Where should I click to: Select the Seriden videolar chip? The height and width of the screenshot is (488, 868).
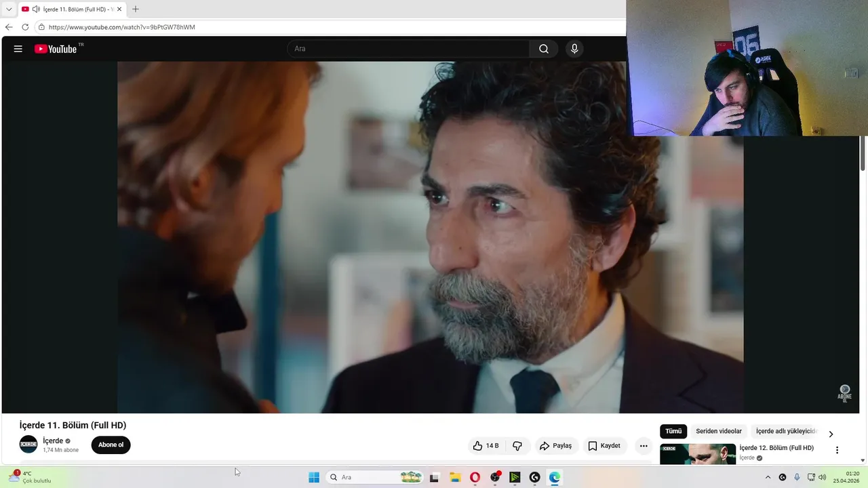click(x=719, y=431)
